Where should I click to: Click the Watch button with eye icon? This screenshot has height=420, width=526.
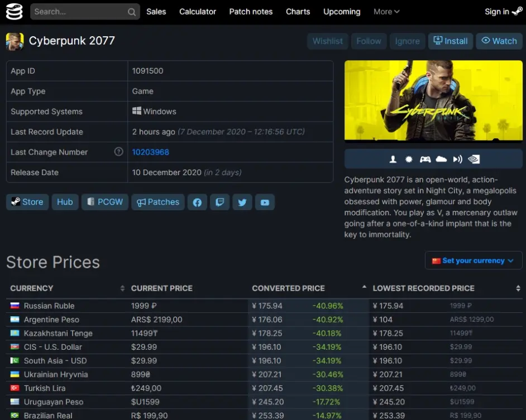pos(499,41)
